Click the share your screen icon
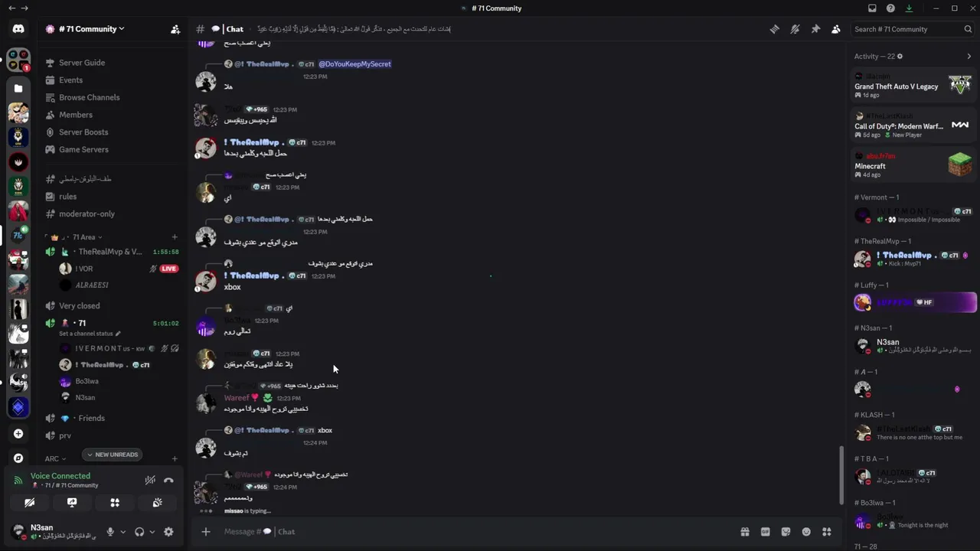Viewport: 980px width, 551px height. tap(72, 503)
